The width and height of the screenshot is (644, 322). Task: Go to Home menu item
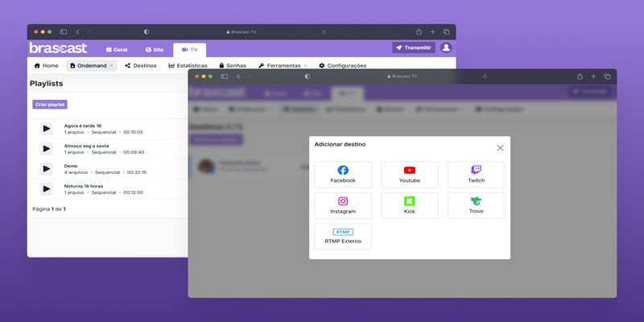pos(46,65)
